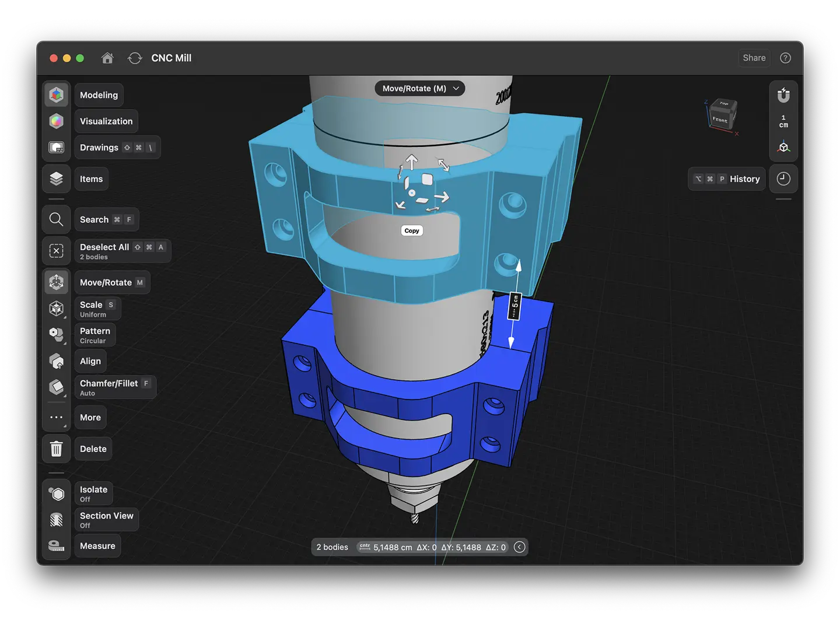Click the gizmo center square handle
Screen dimensions: 840x630
[427, 180]
